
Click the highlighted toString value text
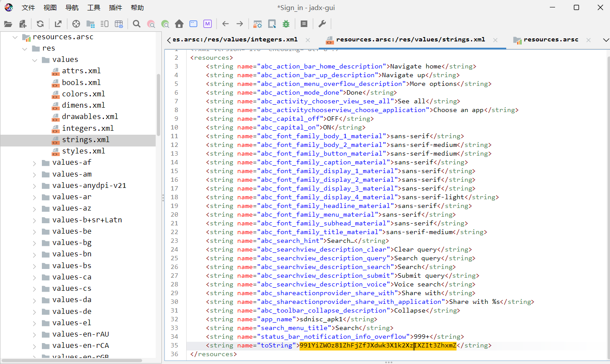point(378,345)
